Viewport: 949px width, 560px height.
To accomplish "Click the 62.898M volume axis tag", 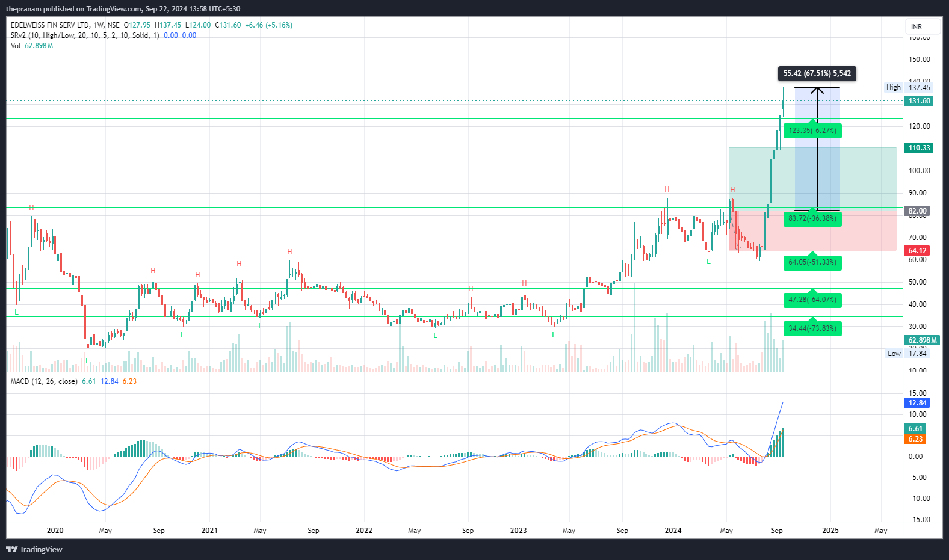I will pos(922,340).
